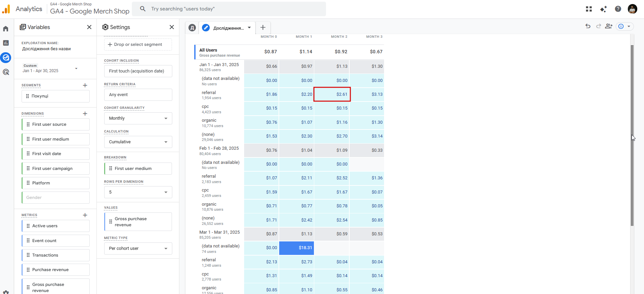Screen dimensions: 644x294
Task: Close the Settings panel
Action: [172, 27]
